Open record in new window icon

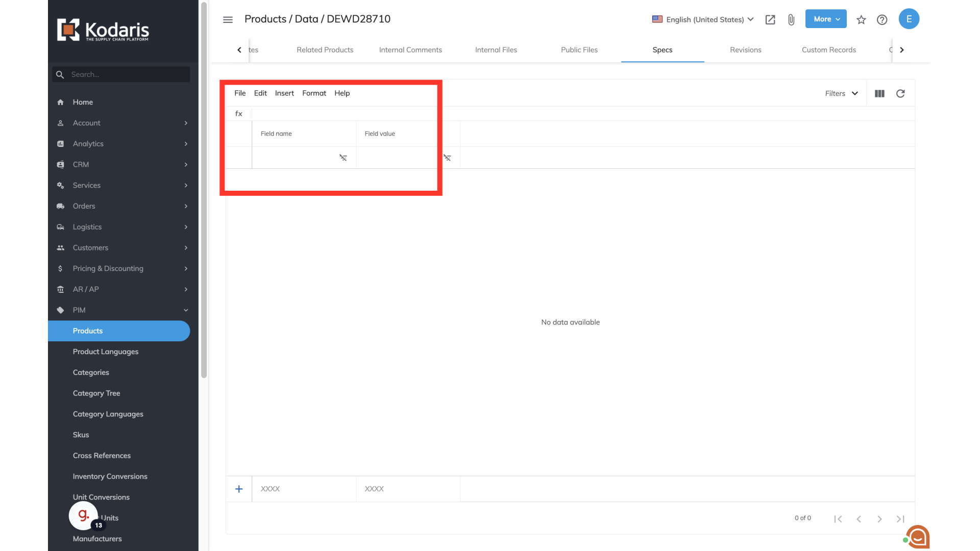770,19
